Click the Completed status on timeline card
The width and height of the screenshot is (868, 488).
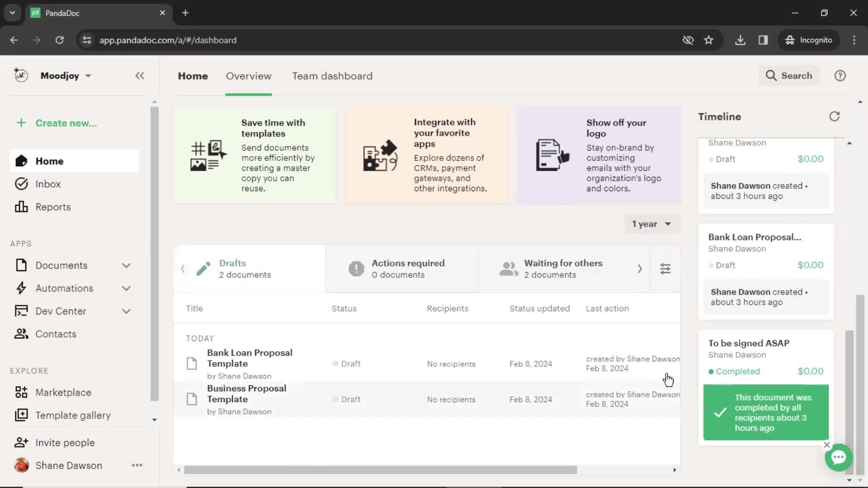pyautogui.click(x=734, y=371)
